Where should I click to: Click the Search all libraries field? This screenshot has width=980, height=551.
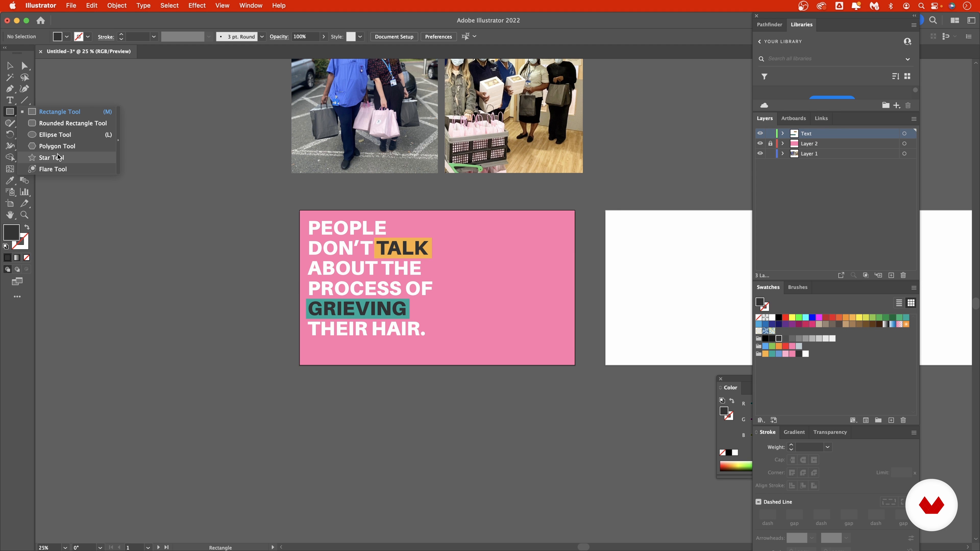pos(833,59)
